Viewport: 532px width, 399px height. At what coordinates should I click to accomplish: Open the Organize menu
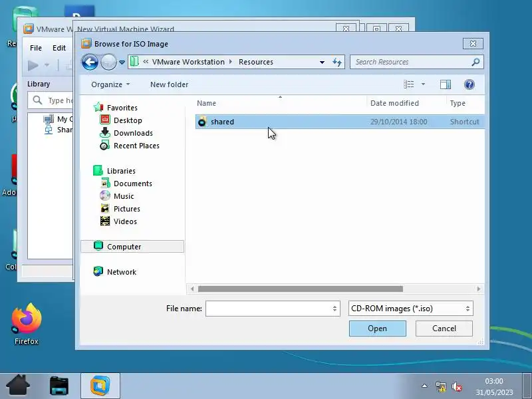click(x=110, y=84)
